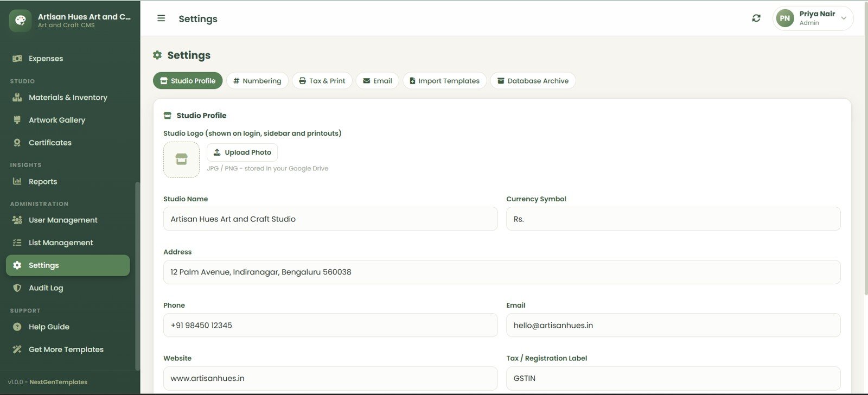Open the Import Templates tab

[x=445, y=81]
